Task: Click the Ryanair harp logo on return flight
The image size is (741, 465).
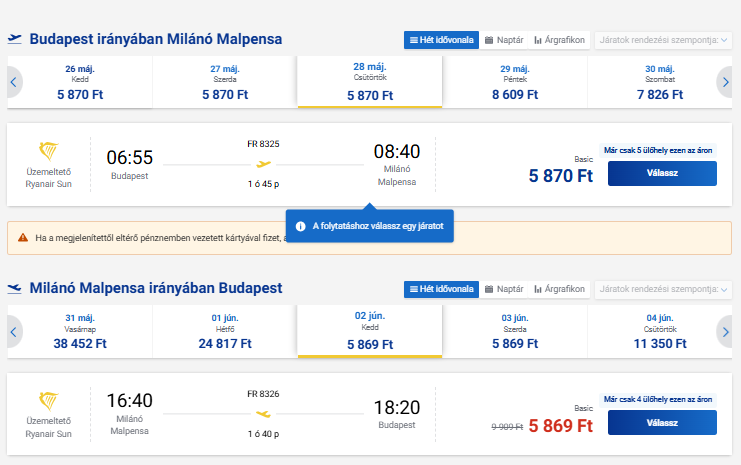Action: tap(48, 401)
